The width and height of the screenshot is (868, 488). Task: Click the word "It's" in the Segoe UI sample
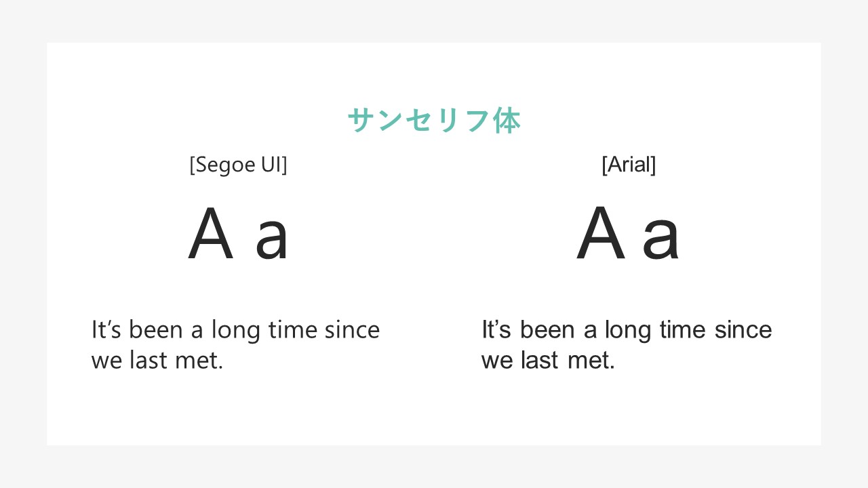[x=107, y=330]
